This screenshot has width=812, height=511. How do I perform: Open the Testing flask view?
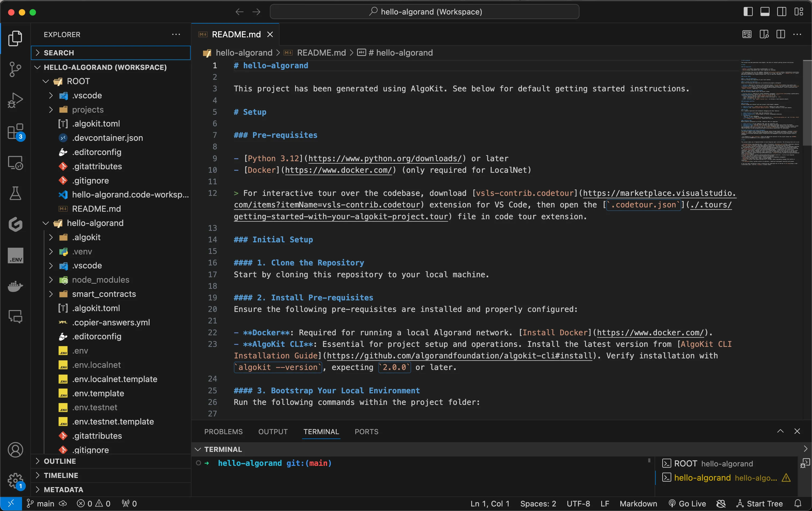[x=15, y=193]
